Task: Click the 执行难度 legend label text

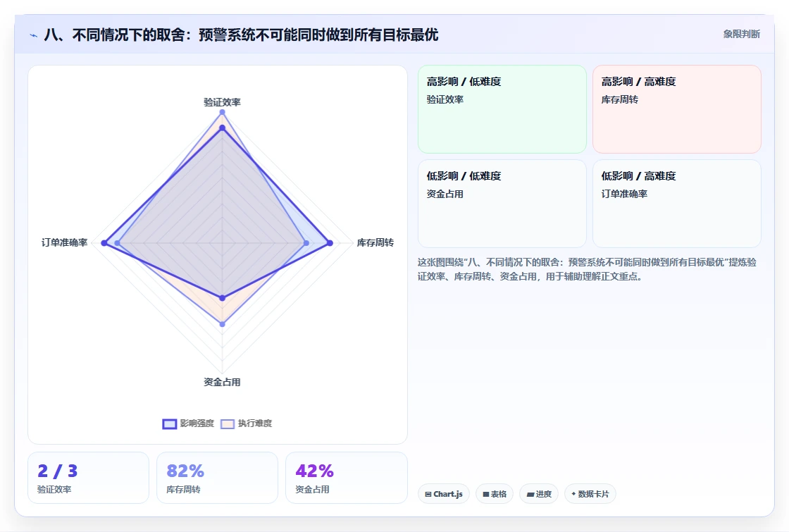Action: pos(255,423)
